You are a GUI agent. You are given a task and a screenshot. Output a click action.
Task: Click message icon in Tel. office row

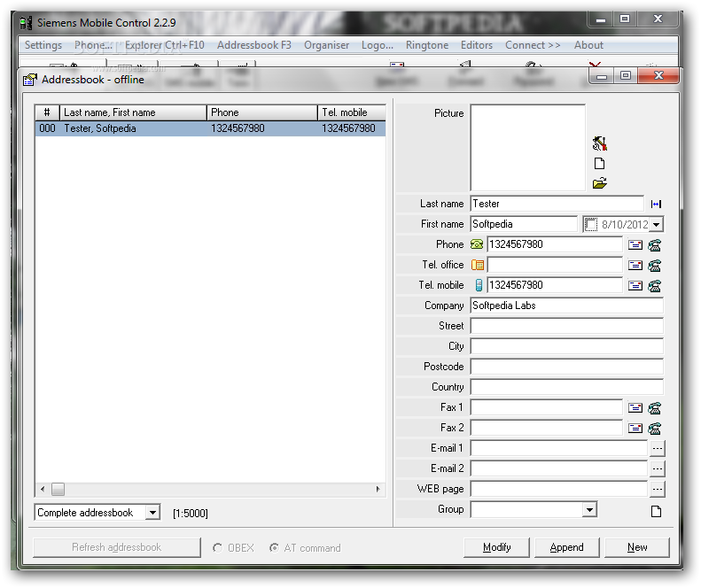635,266
